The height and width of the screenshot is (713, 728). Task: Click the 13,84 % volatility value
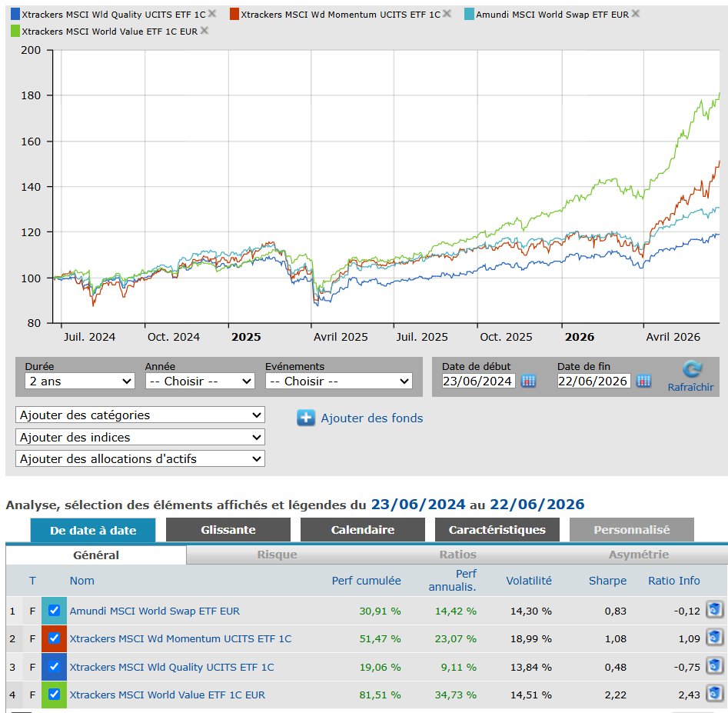click(x=531, y=667)
